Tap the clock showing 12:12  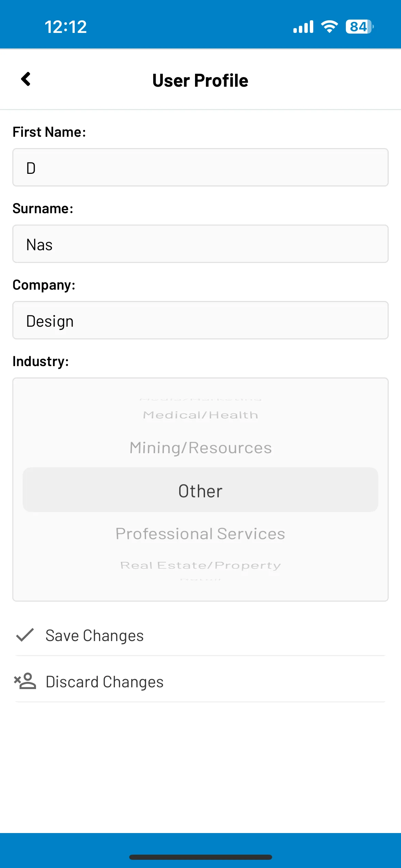(x=65, y=27)
